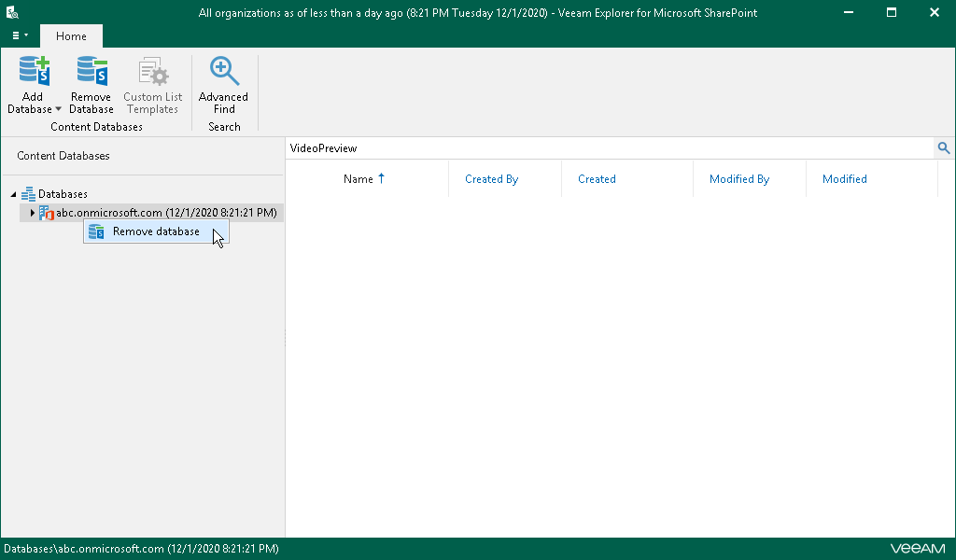Select Remove database context menu entry
Viewport: 956px width, 560px height.
click(x=156, y=231)
